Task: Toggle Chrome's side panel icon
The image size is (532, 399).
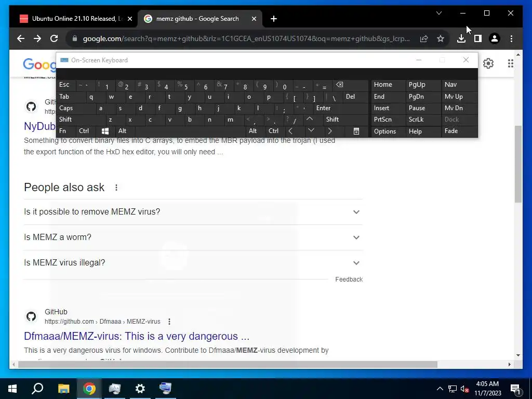Action: click(x=478, y=38)
